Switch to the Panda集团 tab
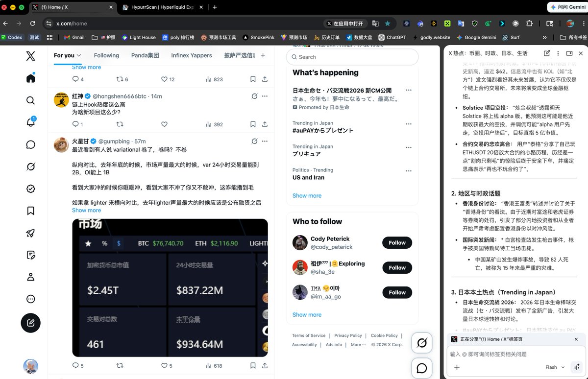This screenshot has width=588, height=379. (145, 55)
